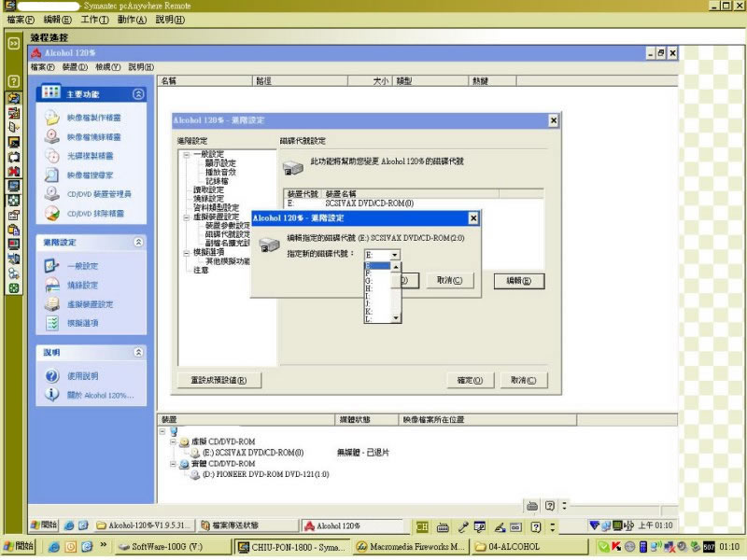The image size is (747, 560).
Task: Select E: SCSIVAX DVD/CD-ROM(0) row in dialog
Action: (413, 203)
